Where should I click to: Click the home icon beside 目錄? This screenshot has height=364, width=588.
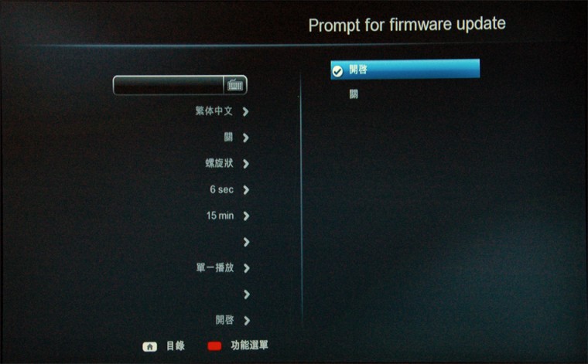click(149, 347)
